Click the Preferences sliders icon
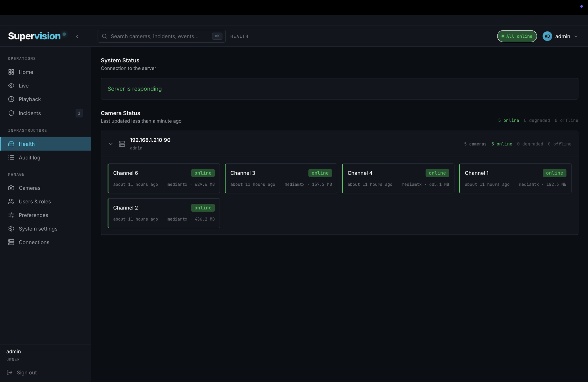Image resolution: width=588 pixels, height=382 pixels. coord(11,215)
